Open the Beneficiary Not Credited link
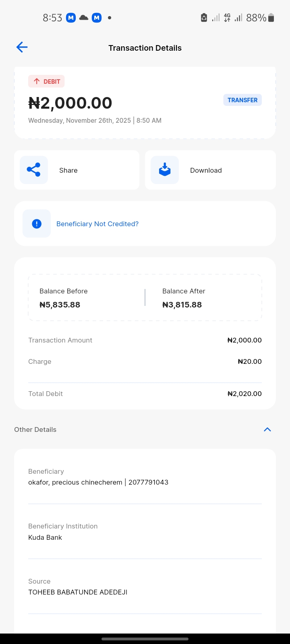The image size is (290, 644). click(x=97, y=224)
